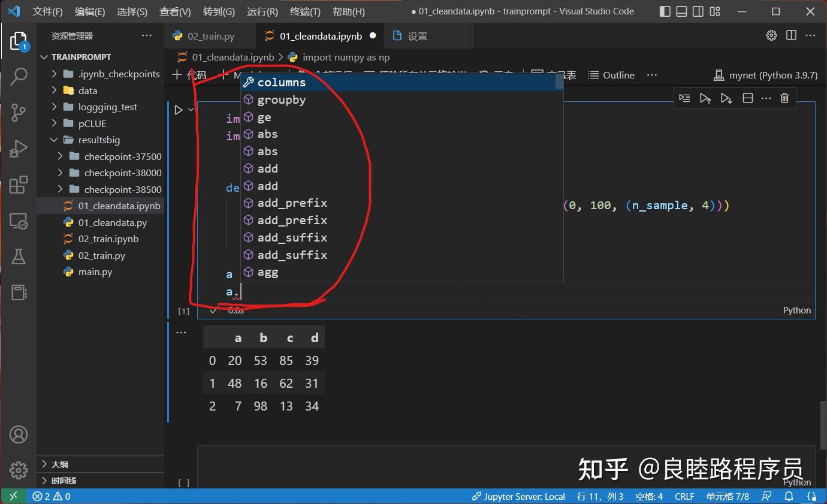Image resolution: width=827 pixels, height=504 pixels.
Task: Open 02_train.ipynb in the explorer
Action: tap(100, 239)
